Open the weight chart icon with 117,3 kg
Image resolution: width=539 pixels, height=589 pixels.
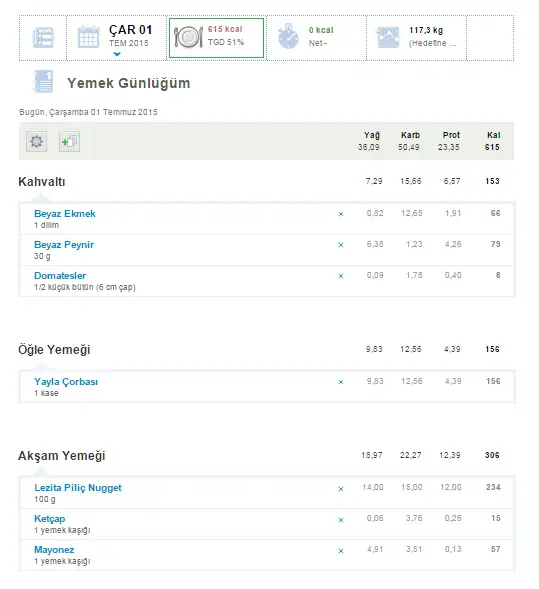[x=388, y=37]
